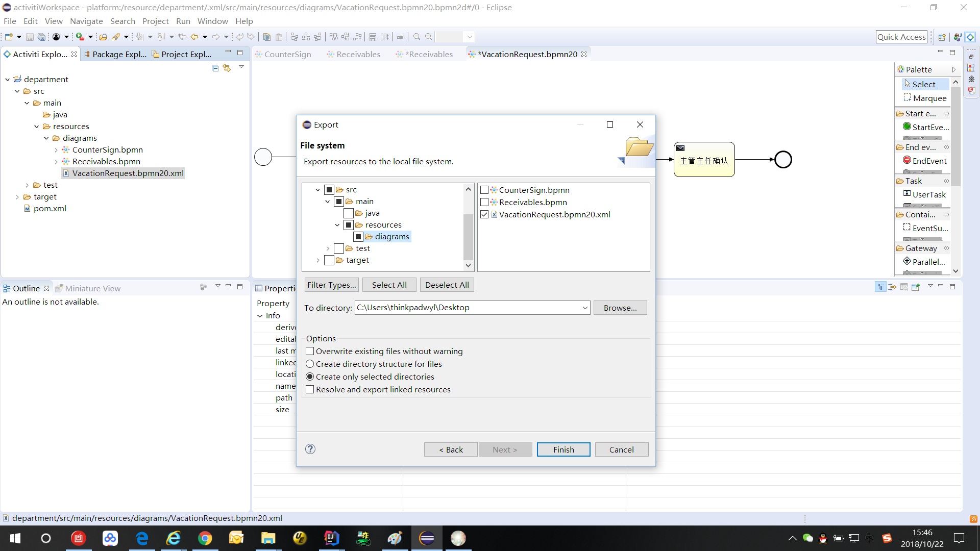The height and width of the screenshot is (551, 980).
Task: Uncheck the VacationRequest.bpmn20.xml checkbox
Action: coord(484,214)
